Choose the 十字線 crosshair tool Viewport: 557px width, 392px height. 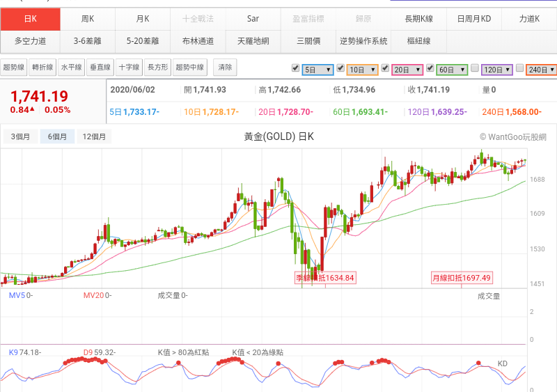pyautogui.click(x=128, y=68)
